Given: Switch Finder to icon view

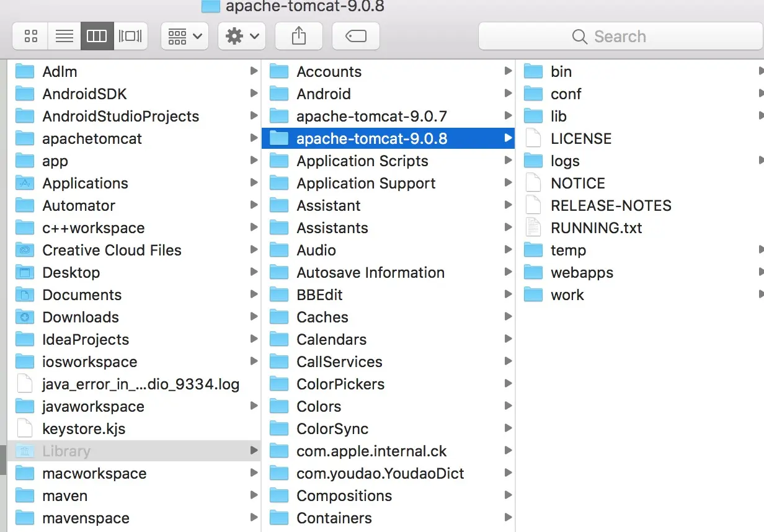Looking at the screenshot, I should (30, 36).
